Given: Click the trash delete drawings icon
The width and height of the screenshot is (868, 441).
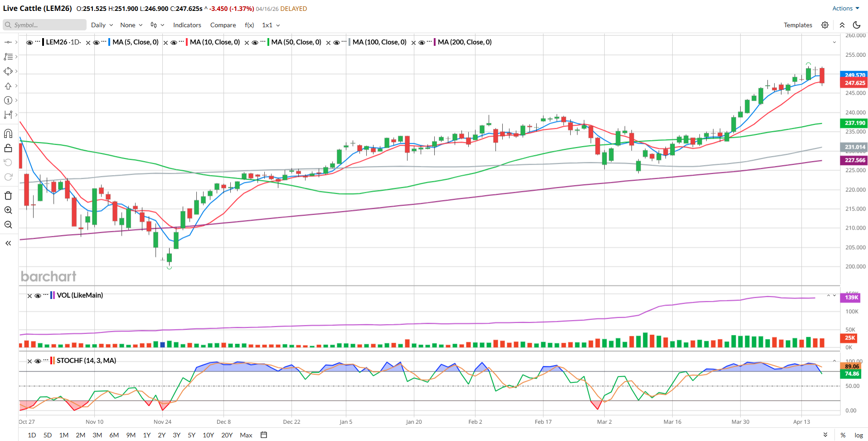Looking at the screenshot, I should (x=8, y=196).
